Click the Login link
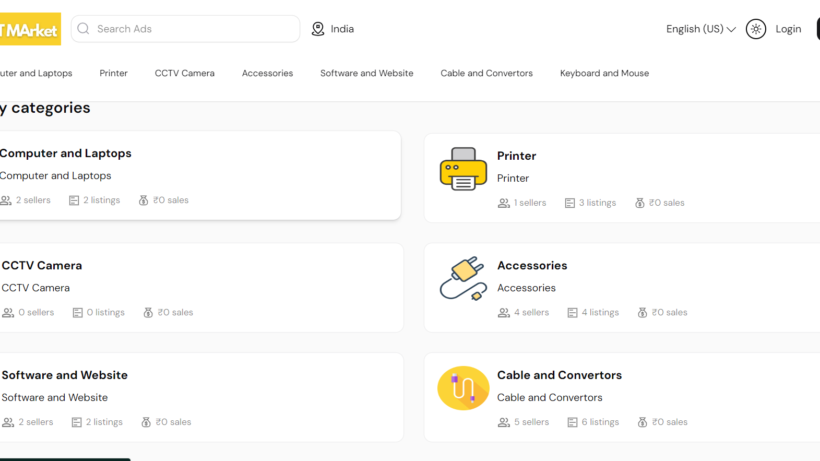Viewport: 820px width, 461px height. 788,29
